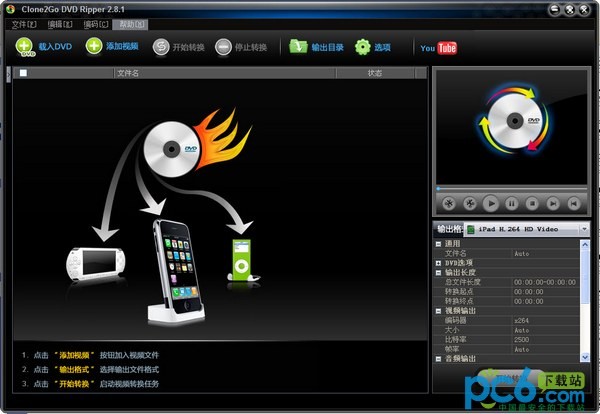Click the 停止转换 stop conversion button
This screenshot has width=600, height=414.
point(241,47)
